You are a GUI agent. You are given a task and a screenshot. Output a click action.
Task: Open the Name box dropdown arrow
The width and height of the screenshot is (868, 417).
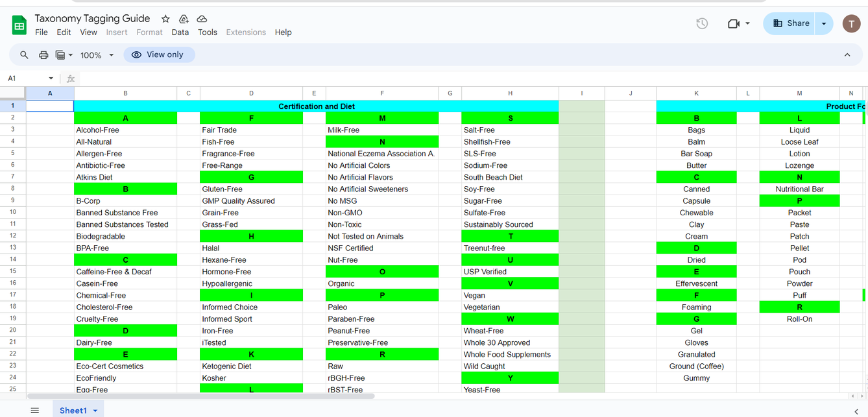pos(51,78)
